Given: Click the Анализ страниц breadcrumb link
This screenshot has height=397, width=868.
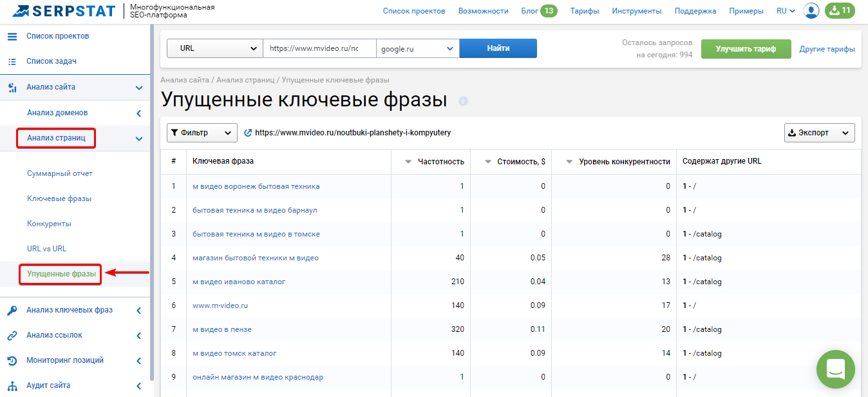Looking at the screenshot, I should [245, 80].
